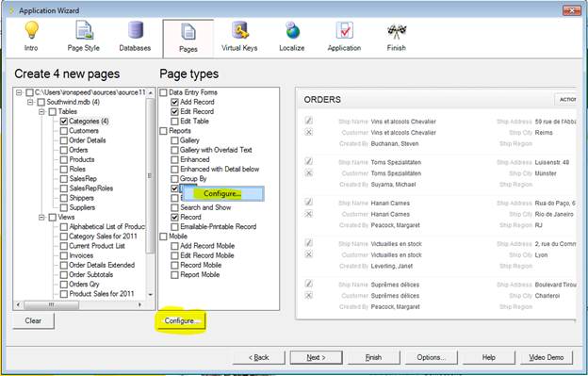Click the tree panel's scroll-down arrow

pos(151,295)
